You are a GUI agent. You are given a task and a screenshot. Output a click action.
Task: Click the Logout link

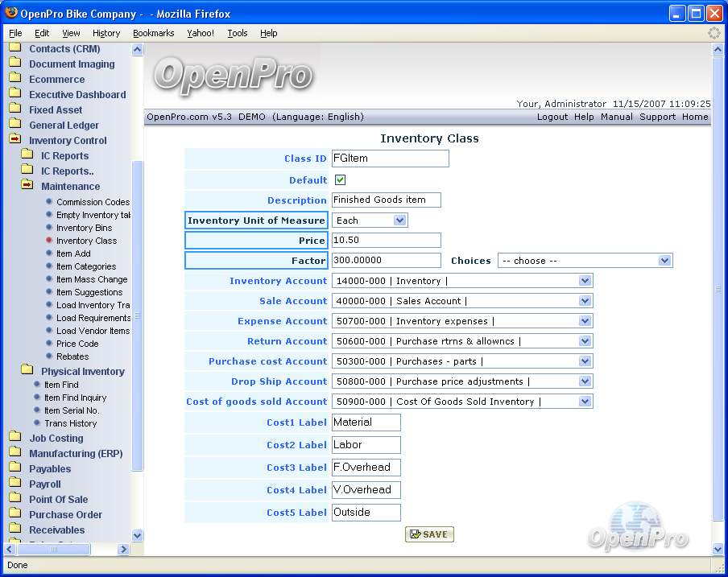[x=552, y=117]
